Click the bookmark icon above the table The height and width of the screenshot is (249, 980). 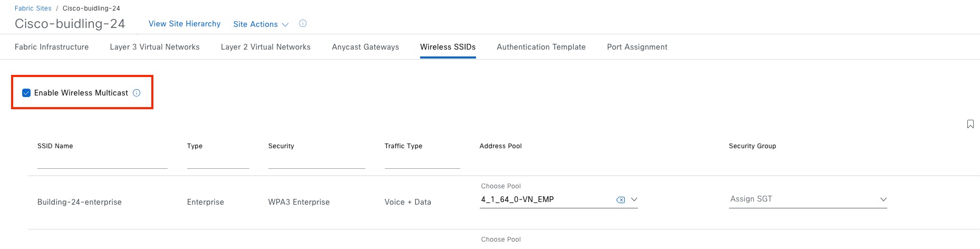point(970,124)
